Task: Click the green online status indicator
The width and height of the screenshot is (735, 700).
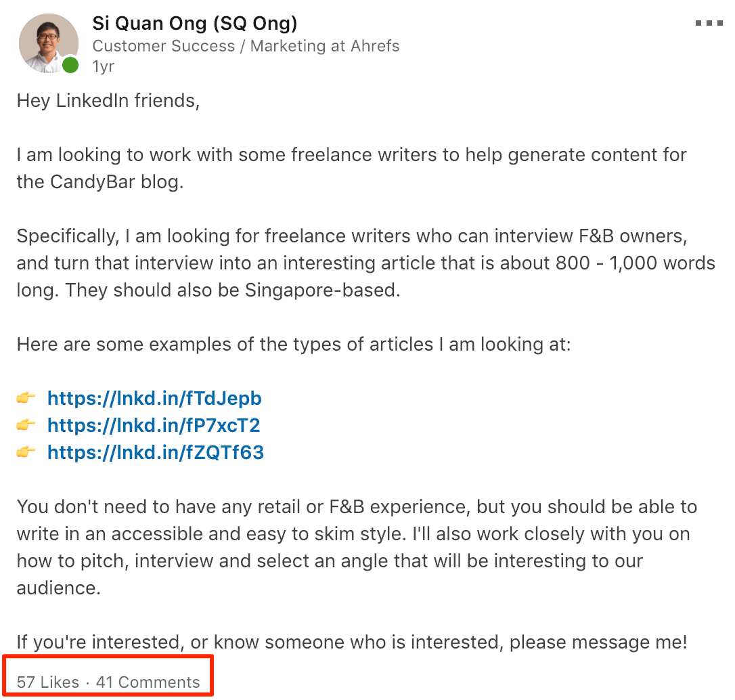Action: (x=69, y=65)
